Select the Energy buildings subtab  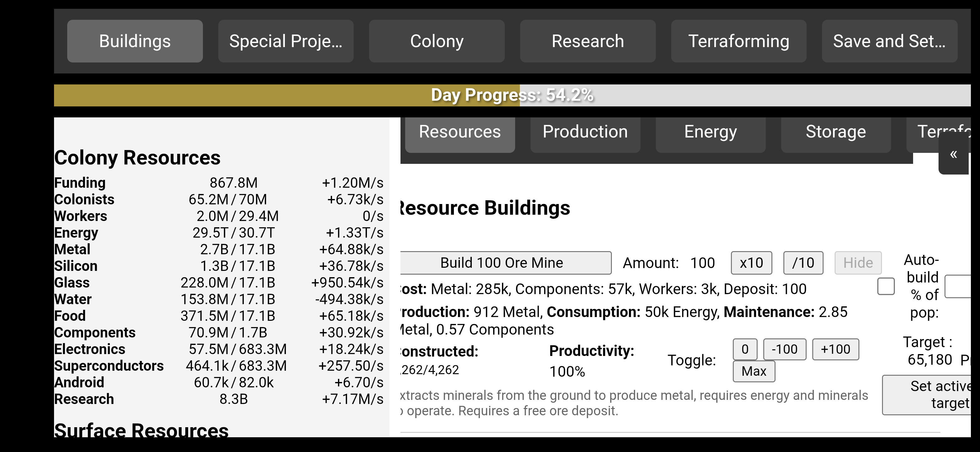710,132
